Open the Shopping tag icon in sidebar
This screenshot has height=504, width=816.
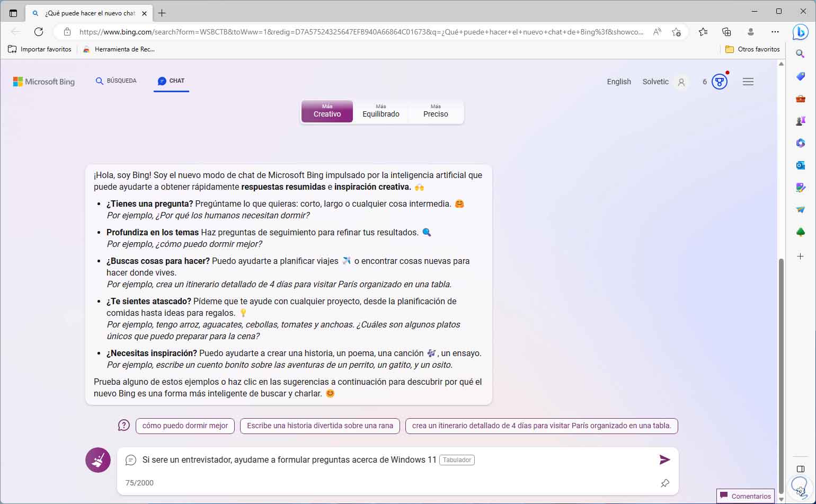pos(800,76)
